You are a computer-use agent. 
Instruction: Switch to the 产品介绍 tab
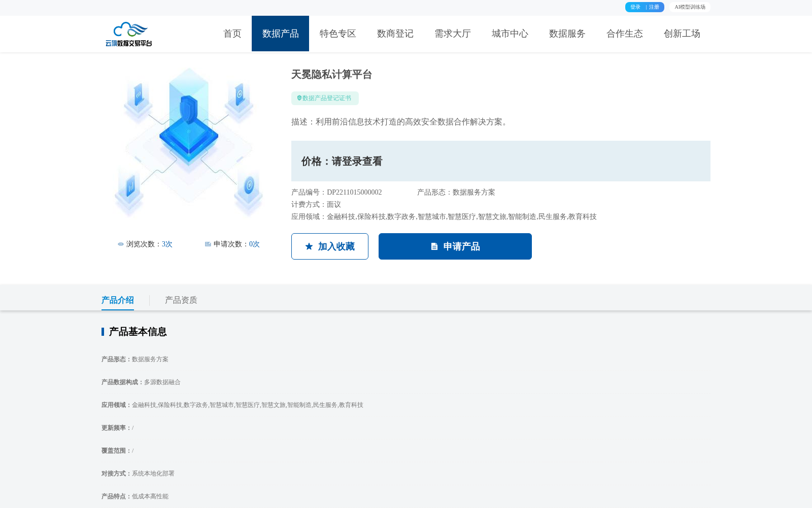click(118, 300)
